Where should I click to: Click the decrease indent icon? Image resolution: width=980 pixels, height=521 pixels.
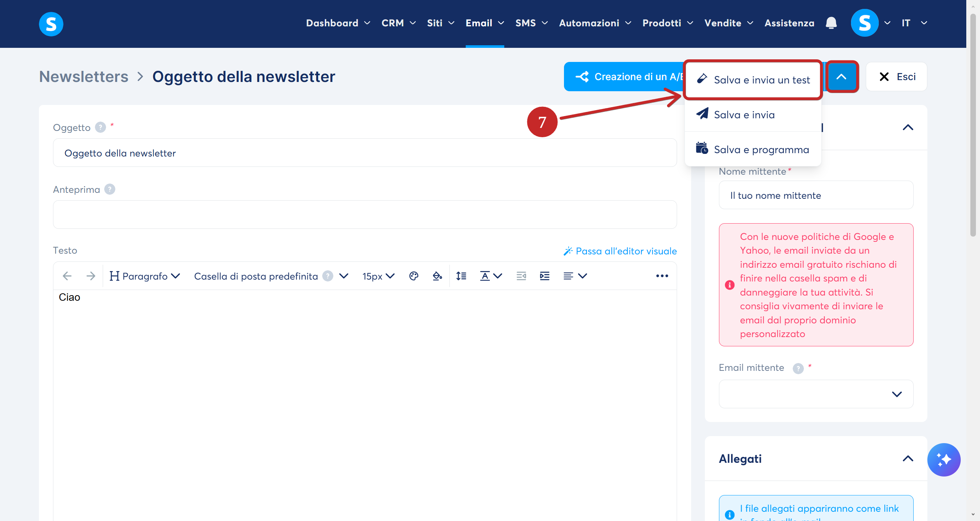521,276
